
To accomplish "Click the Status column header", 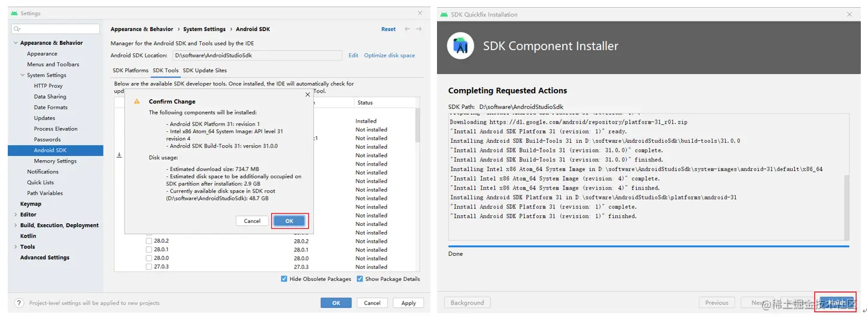I will pos(365,103).
